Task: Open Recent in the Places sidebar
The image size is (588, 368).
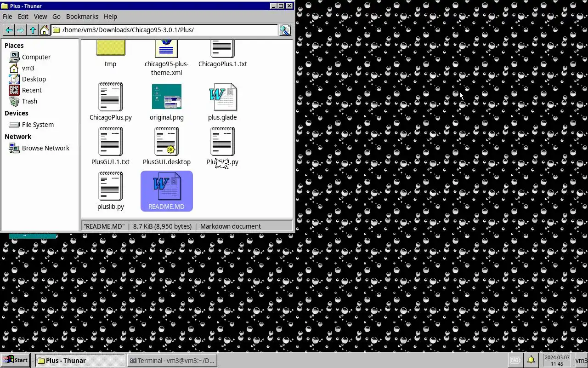Action: [x=32, y=90]
